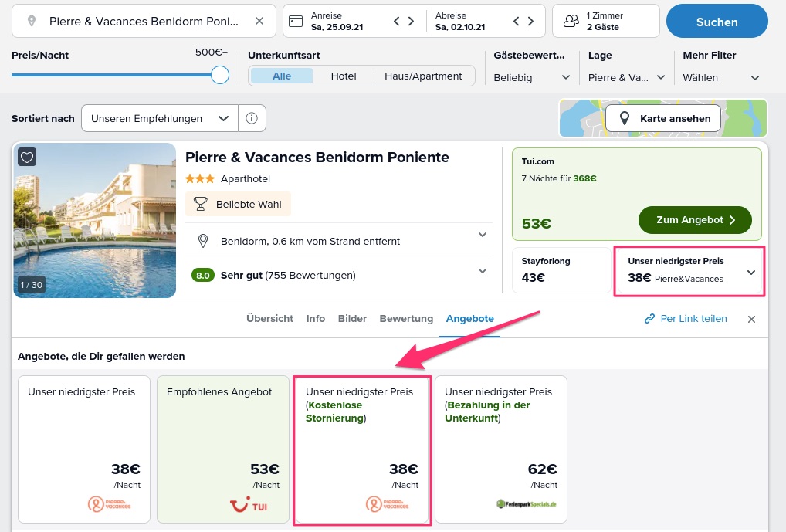Click the destination search input
The width and height of the screenshot is (786, 532).
click(x=144, y=21)
